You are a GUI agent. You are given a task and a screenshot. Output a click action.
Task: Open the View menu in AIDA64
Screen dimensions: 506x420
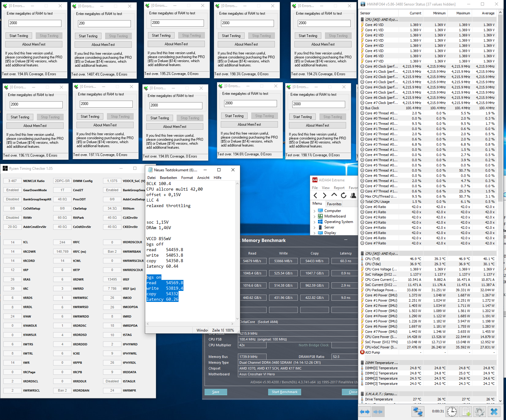coord(326,188)
